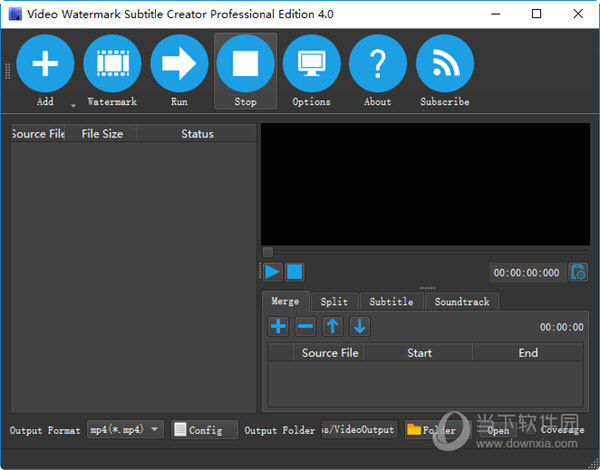The height and width of the screenshot is (470, 600).
Task: Click the video seek slider handle
Action: pyautogui.click(x=268, y=252)
